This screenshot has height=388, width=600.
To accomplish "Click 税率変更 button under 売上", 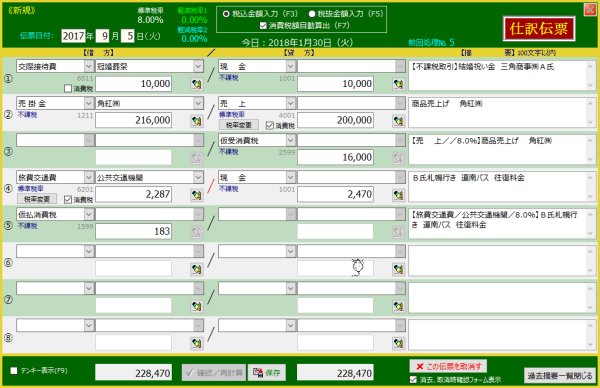I will coord(238,125).
